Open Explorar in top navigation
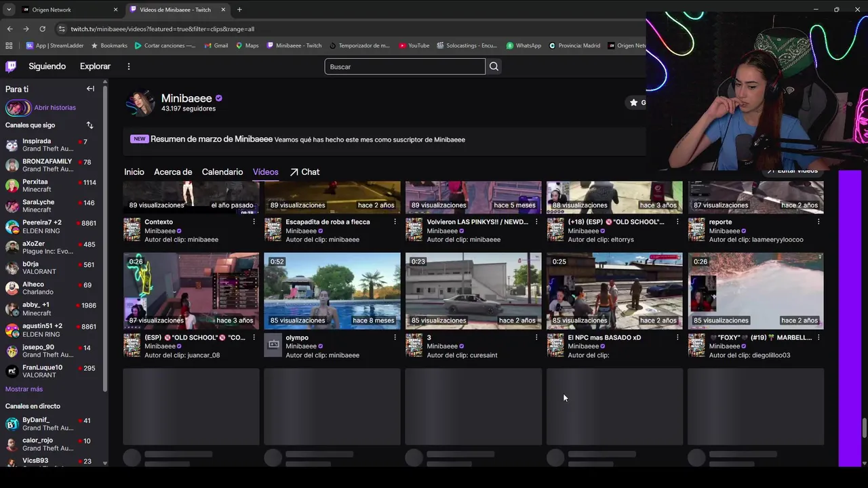This screenshot has width=868, height=488. 95,66
